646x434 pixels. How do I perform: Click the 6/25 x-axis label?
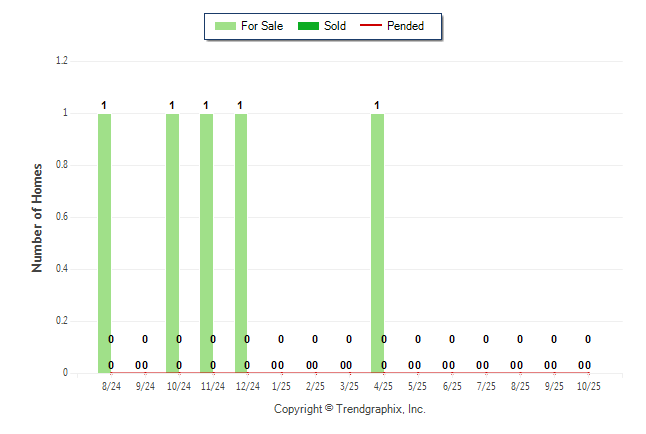(452, 386)
